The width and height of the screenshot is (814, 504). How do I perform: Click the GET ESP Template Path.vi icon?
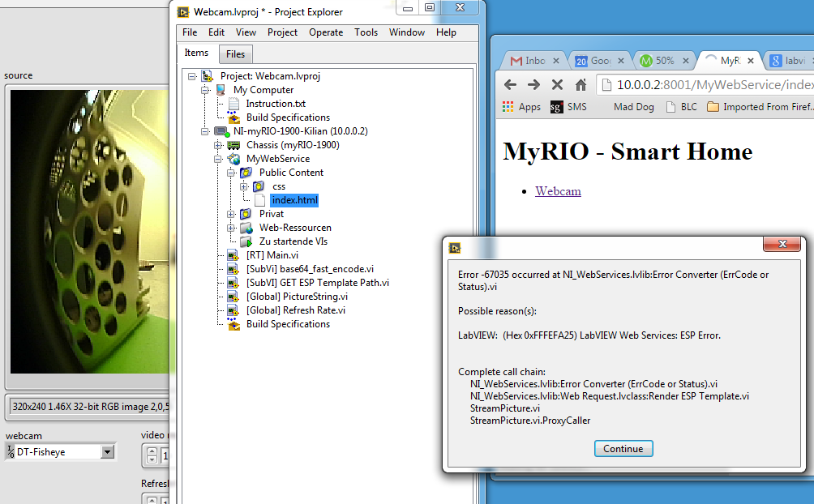233,283
